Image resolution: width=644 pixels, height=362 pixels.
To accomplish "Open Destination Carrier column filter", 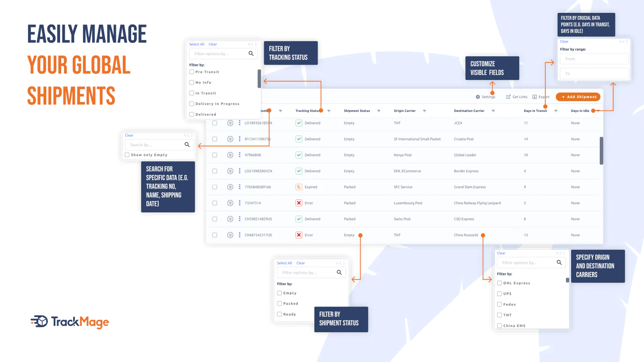I will click(x=493, y=111).
